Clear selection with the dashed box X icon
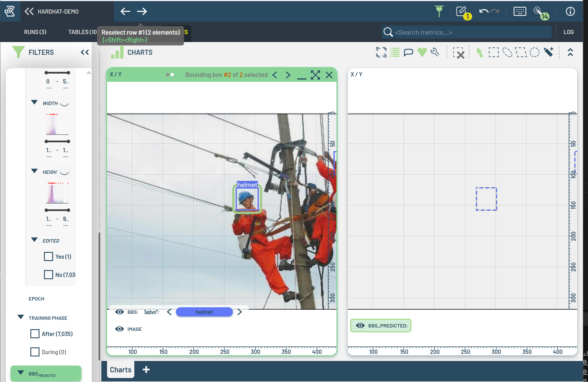 tap(459, 53)
